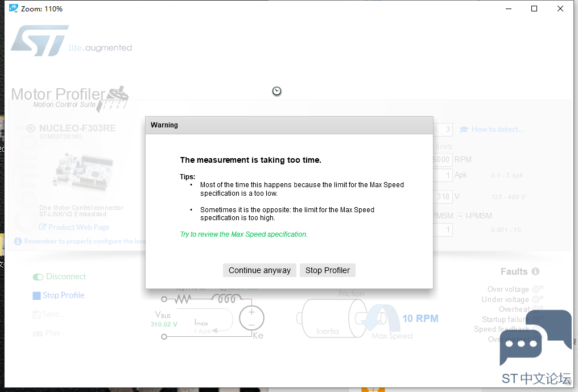Click the max current Apk input field

click(x=443, y=175)
